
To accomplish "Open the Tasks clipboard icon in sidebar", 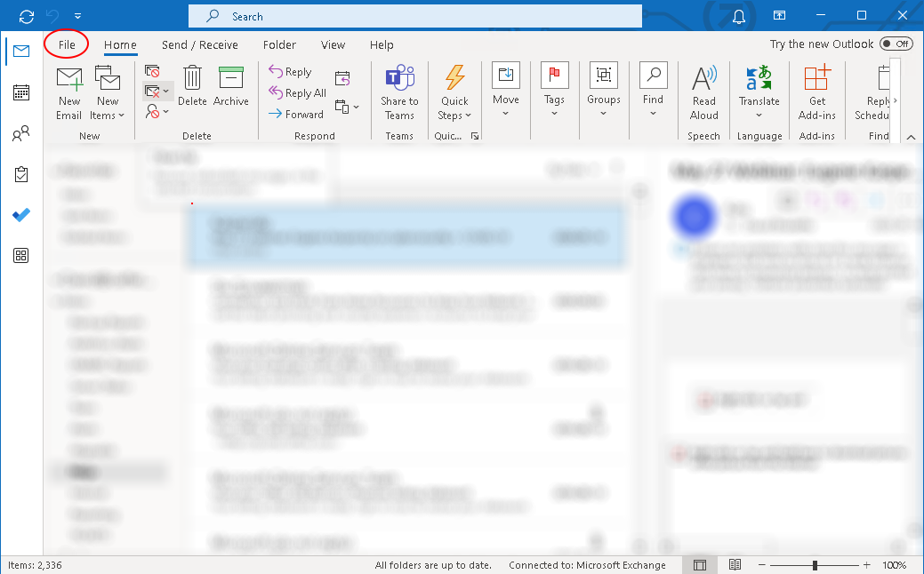I will coord(21,174).
